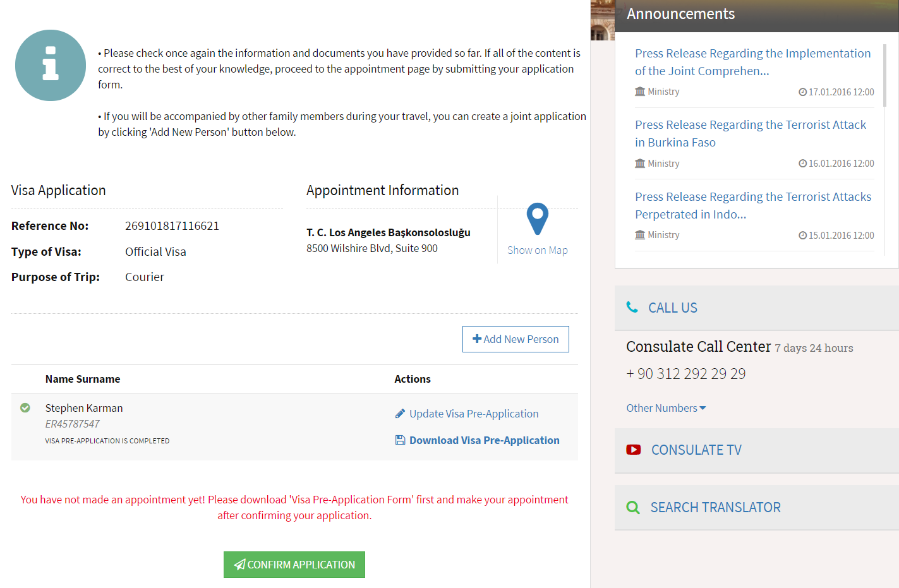Click clock icon next to 15.01.2016 12:00

(x=802, y=236)
